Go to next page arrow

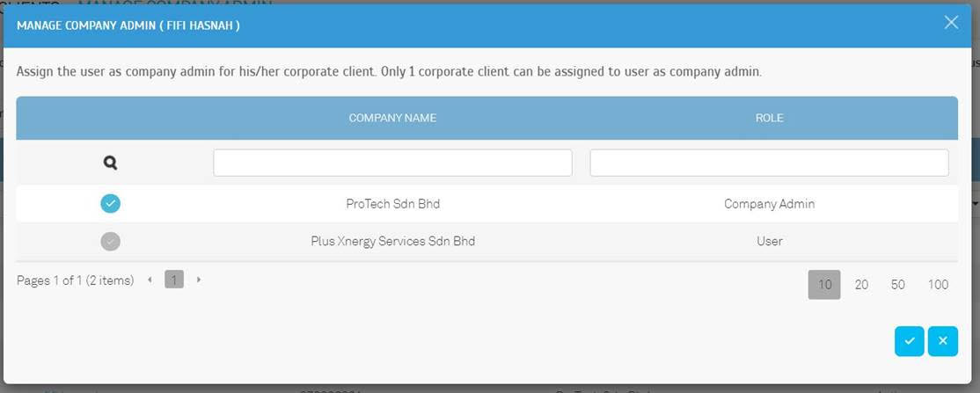199,280
